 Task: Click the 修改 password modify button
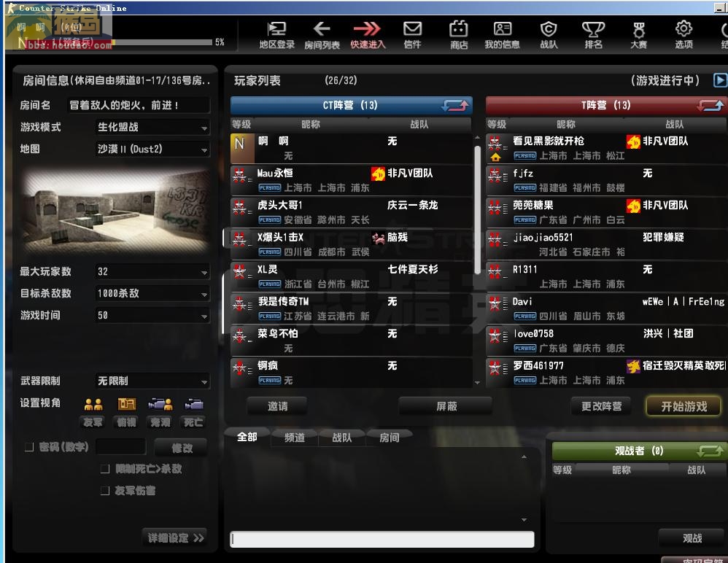pos(182,448)
